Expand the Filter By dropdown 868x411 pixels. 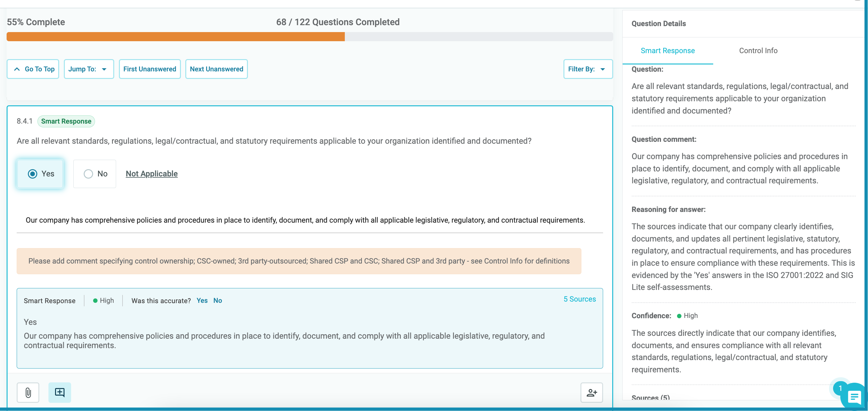588,69
